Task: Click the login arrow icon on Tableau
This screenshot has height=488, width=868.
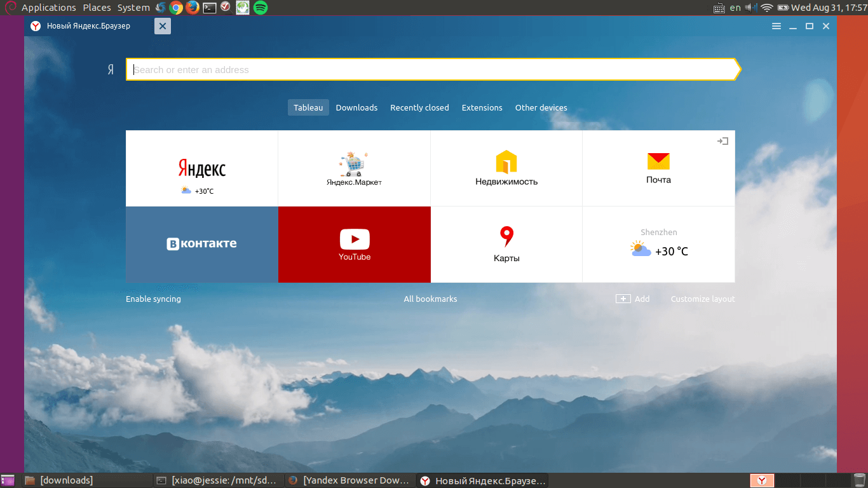Action: (722, 141)
